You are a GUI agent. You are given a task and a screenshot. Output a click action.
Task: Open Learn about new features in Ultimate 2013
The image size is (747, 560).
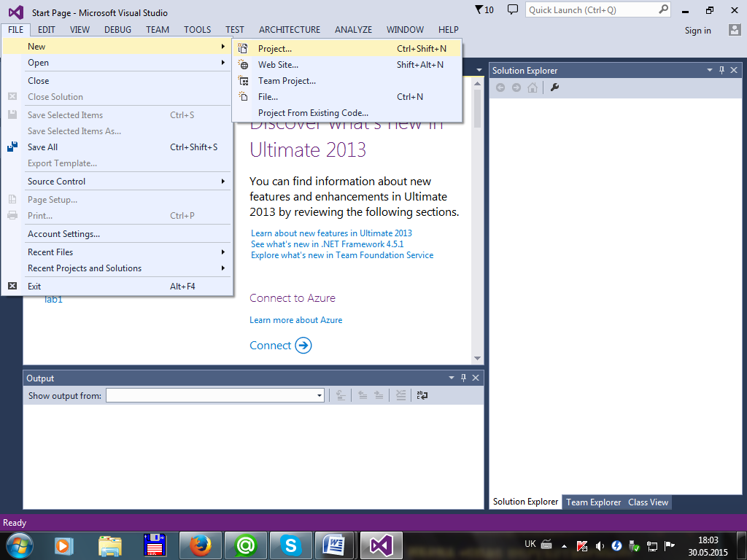point(331,233)
